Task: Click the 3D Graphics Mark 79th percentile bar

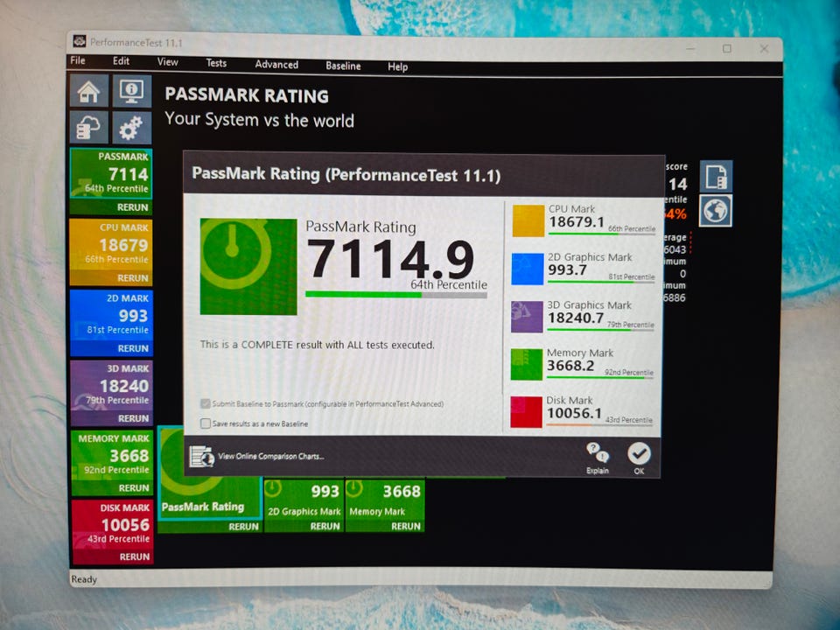Action: tap(600, 330)
